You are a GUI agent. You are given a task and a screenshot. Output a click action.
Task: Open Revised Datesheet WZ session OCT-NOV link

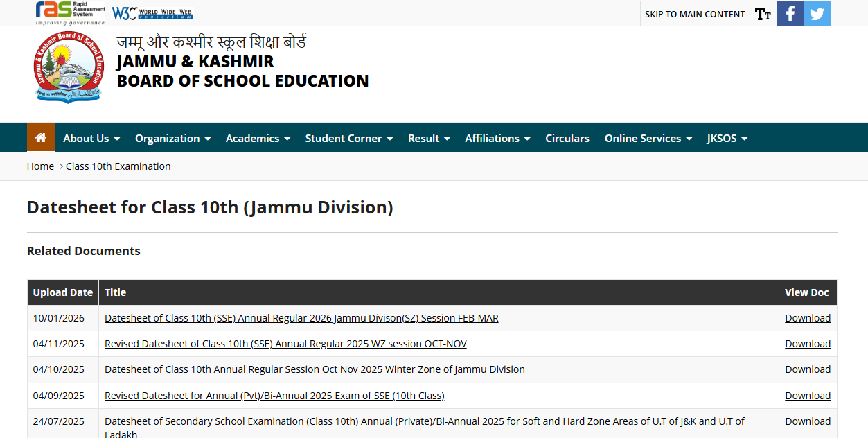point(285,344)
